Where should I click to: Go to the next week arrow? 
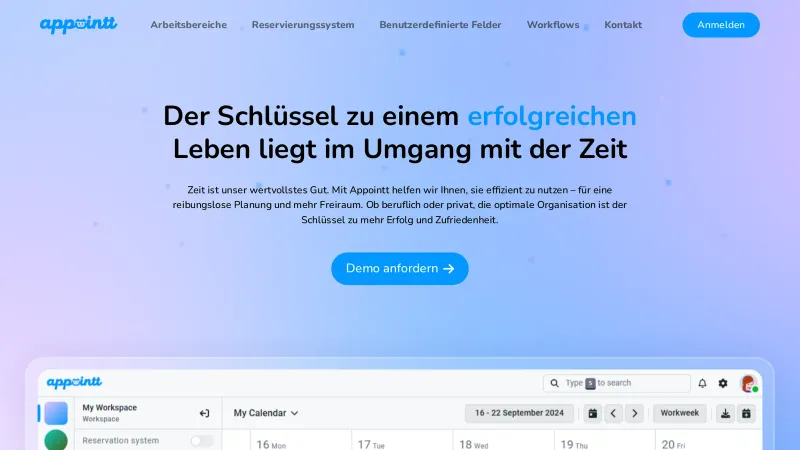point(636,413)
